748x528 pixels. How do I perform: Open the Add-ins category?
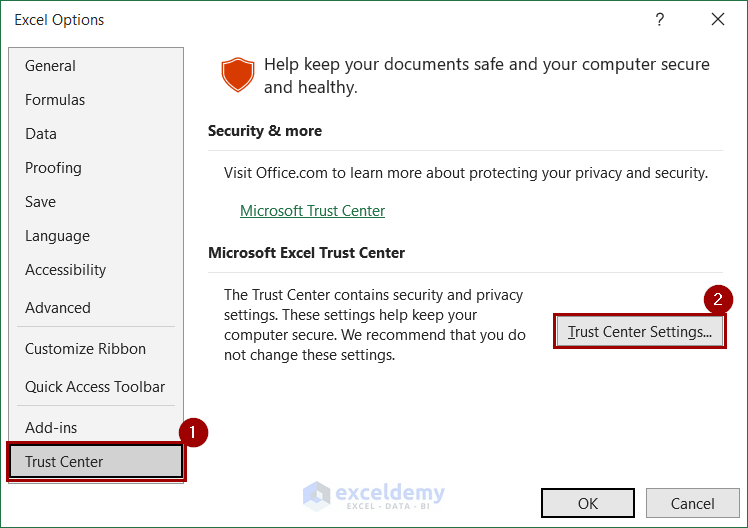pos(51,428)
